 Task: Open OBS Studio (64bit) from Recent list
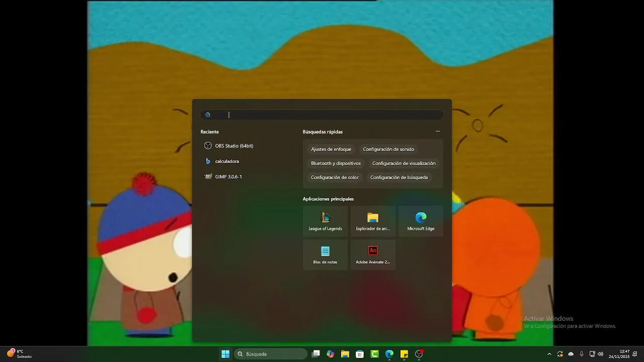click(229, 146)
